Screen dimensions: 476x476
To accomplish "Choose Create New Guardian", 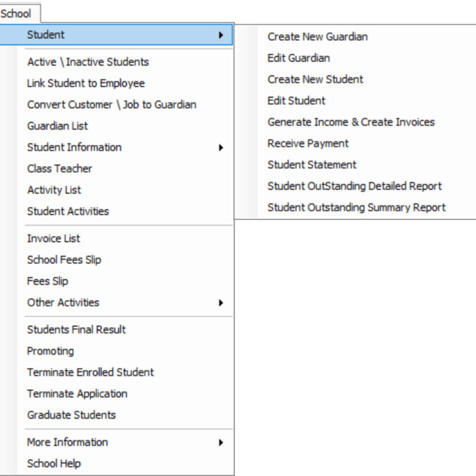I will tap(317, 37).
